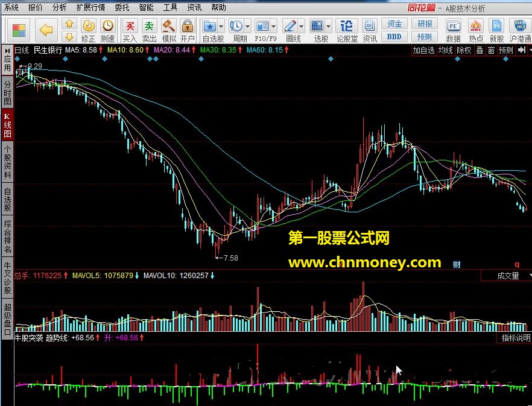The height and width of the screenshot is (406, 532).
Task: Open the 数据 PE data icon
Action: [x=454, y=26]
